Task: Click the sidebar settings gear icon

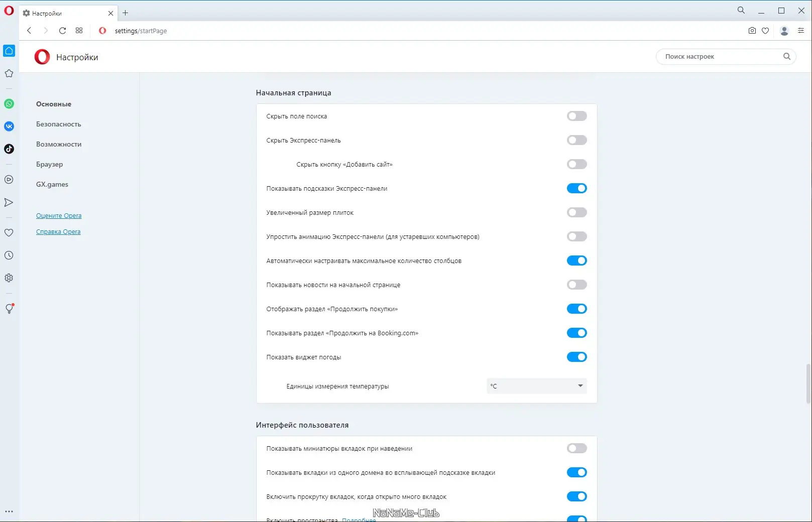Action: click(x=9, y=278)
